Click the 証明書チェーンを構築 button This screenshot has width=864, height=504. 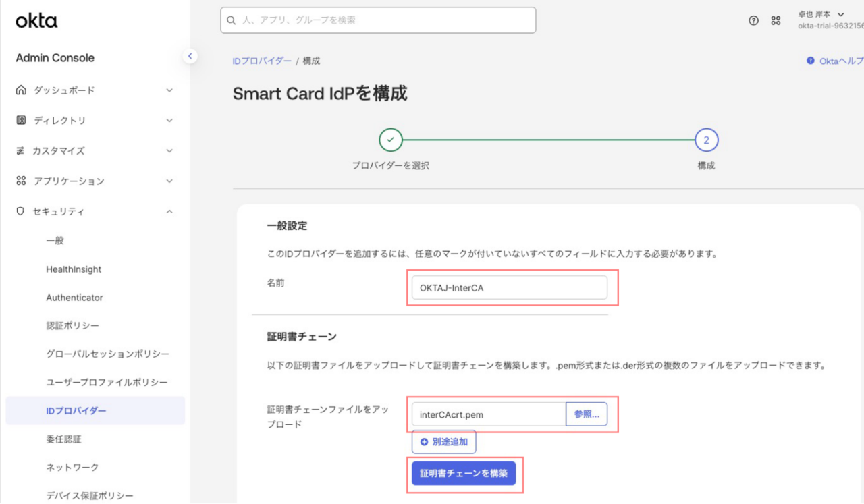(x=464, y=473)
